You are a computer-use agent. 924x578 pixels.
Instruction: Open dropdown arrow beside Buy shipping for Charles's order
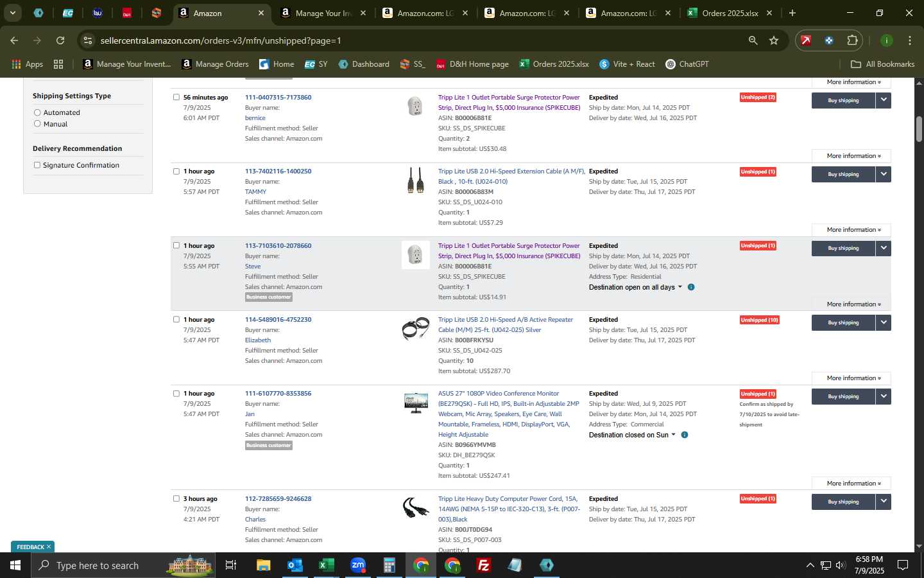[x=884, y=502]
